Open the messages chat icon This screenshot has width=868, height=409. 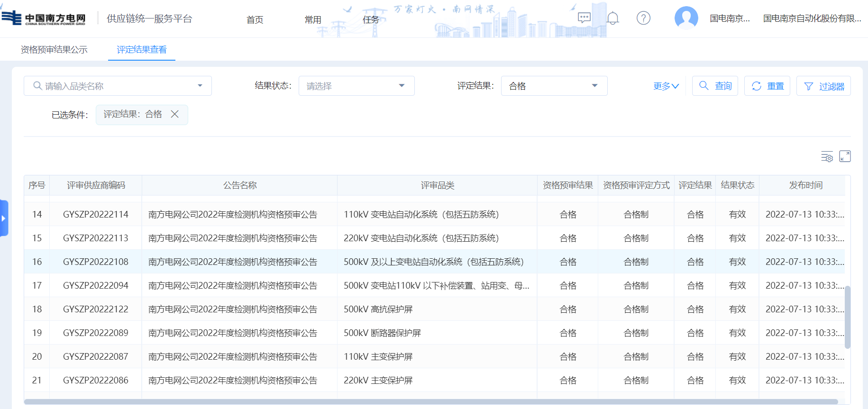(584, 18)
